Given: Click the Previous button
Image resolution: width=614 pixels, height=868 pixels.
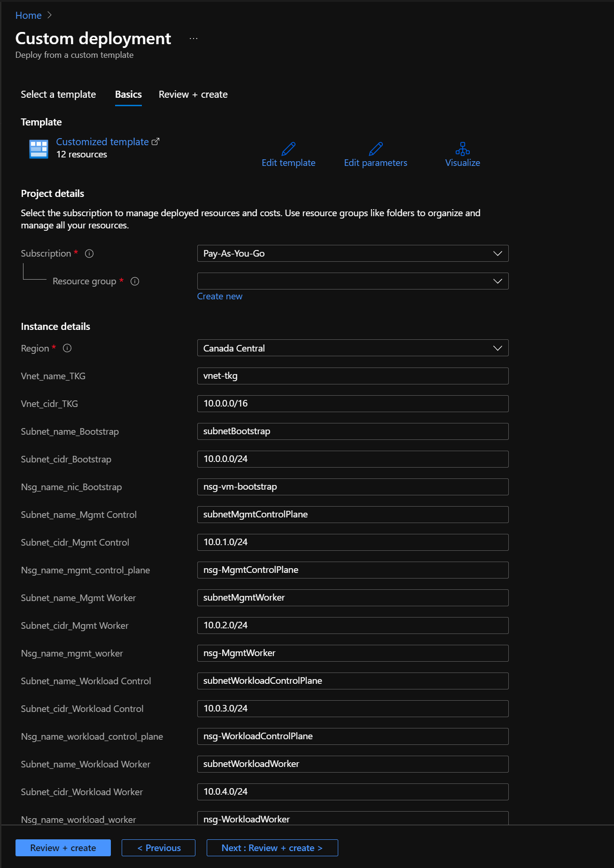Looking at the screenshot, I should click(159, 848).
